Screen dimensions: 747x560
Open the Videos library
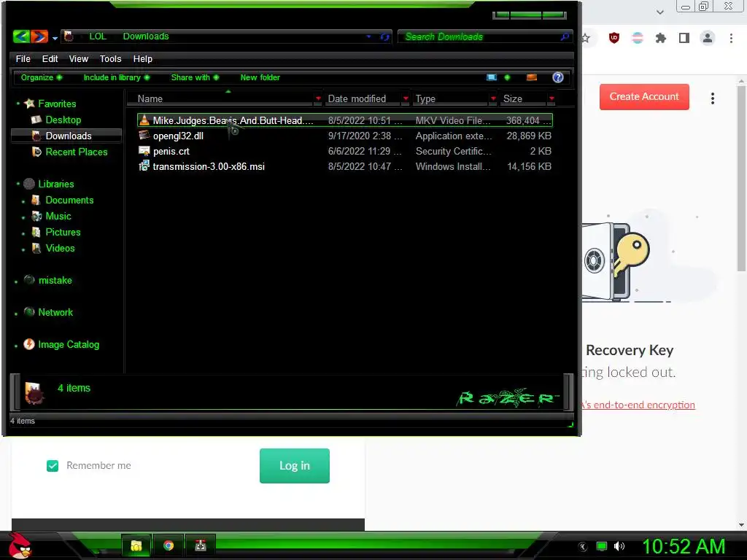click(60, 248)
